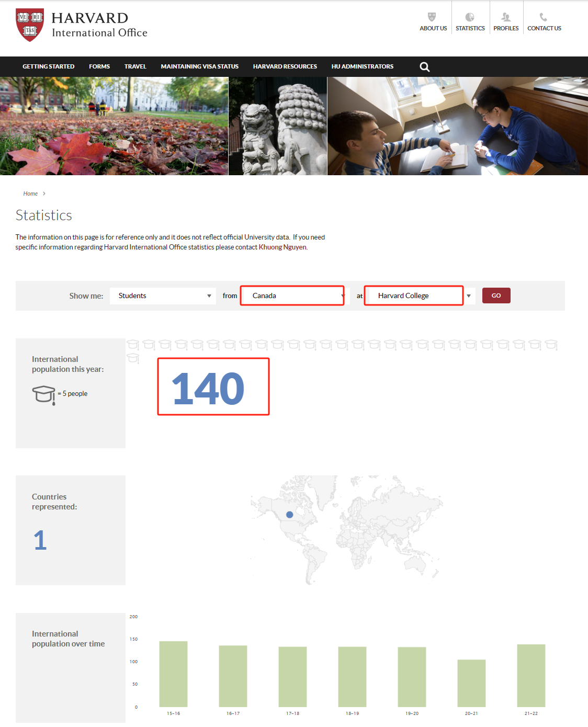Open the Getting Started menu
588x727 pixels.
click(x=48, y=67)
